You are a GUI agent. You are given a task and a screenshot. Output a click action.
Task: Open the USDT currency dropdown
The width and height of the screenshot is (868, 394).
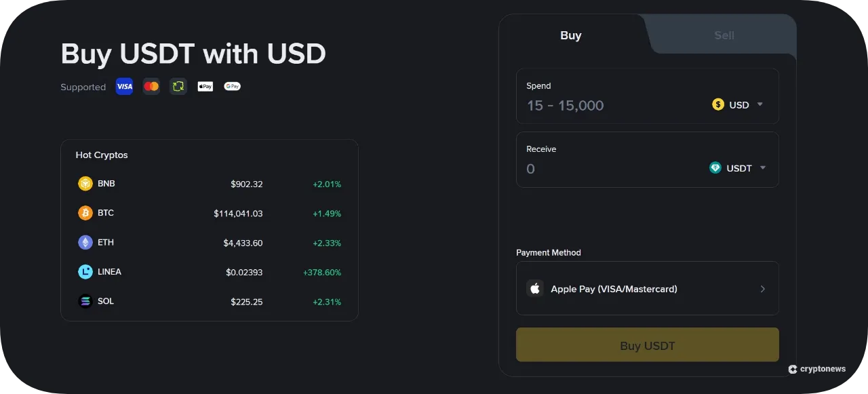point(762,168)
